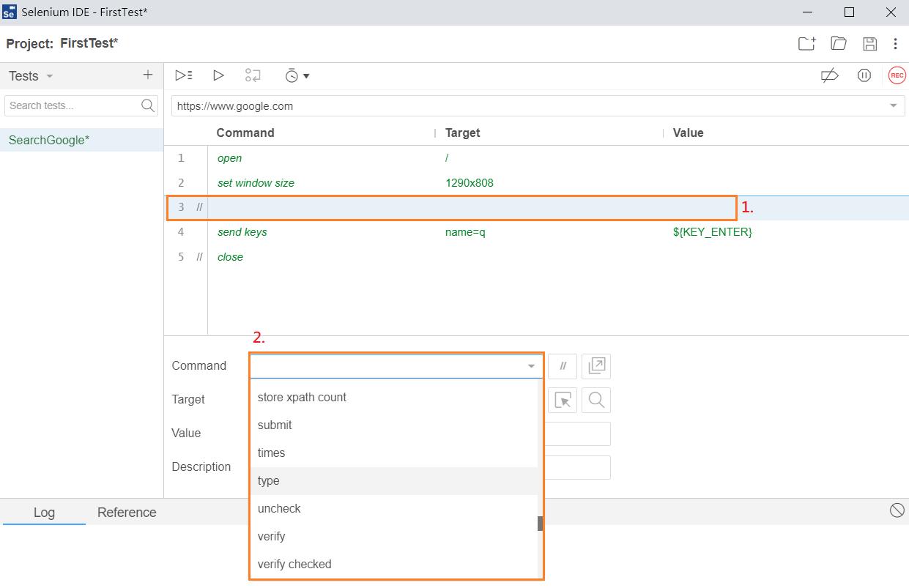Collapse the Command combo box arrow
Viewport: 909px width, 588px height.
point(531,366)
